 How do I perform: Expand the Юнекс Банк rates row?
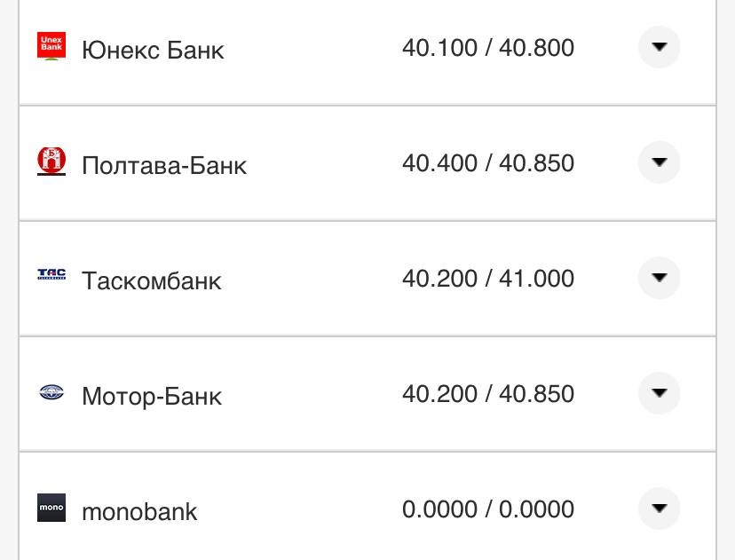coord(659,47)
